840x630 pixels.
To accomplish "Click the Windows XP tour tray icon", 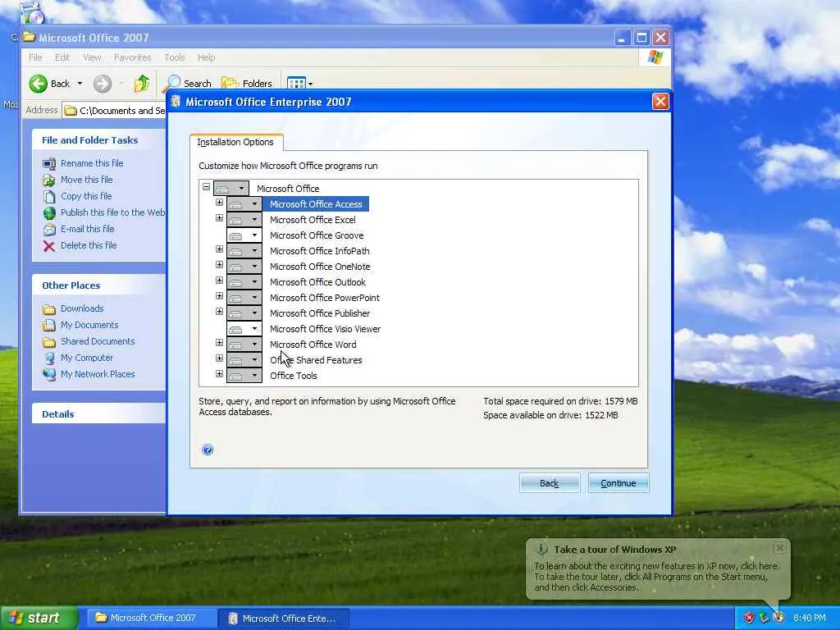I will tap(778, 619).
